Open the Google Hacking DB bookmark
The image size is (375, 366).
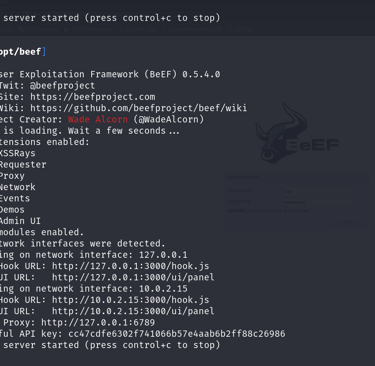192,29
